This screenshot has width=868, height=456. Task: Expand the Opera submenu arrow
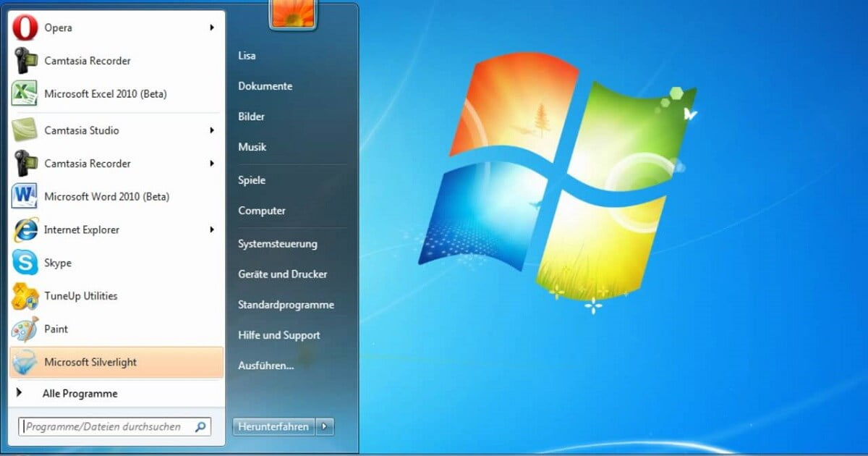(211, 28)
